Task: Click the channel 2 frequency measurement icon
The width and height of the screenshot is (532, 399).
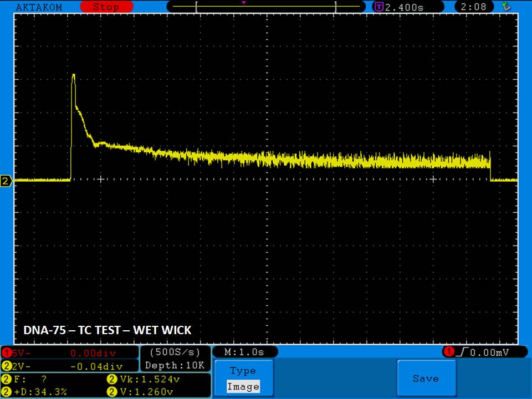Action: [6, 380]
